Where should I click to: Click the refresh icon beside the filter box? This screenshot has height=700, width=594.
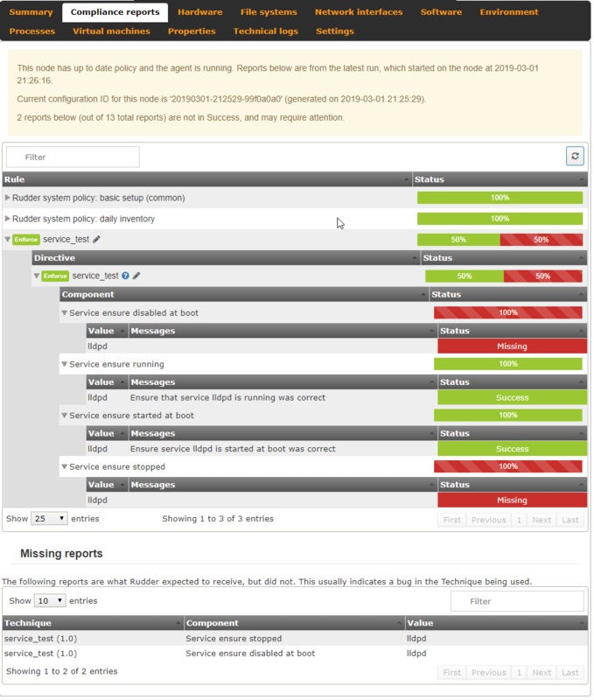[x=577, y=157]
